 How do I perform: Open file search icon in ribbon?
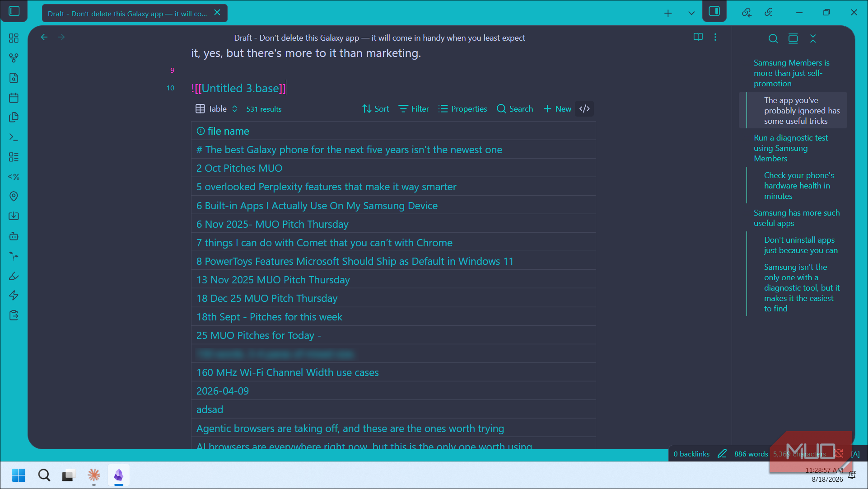pyautogui.click(x=14, y=78)
